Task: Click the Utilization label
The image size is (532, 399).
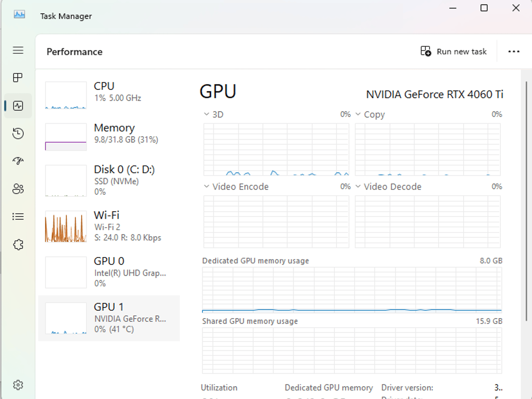Action: (x=219, y=388)
